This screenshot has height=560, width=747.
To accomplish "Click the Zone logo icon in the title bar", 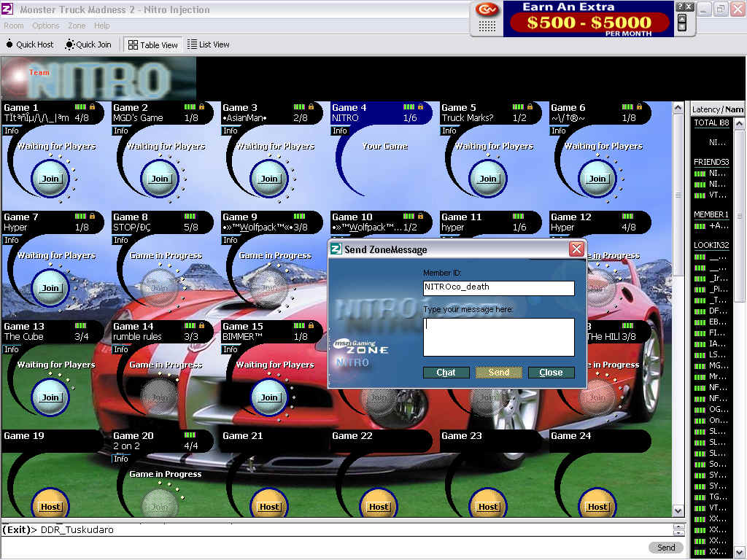I will (x=7, y=9).
